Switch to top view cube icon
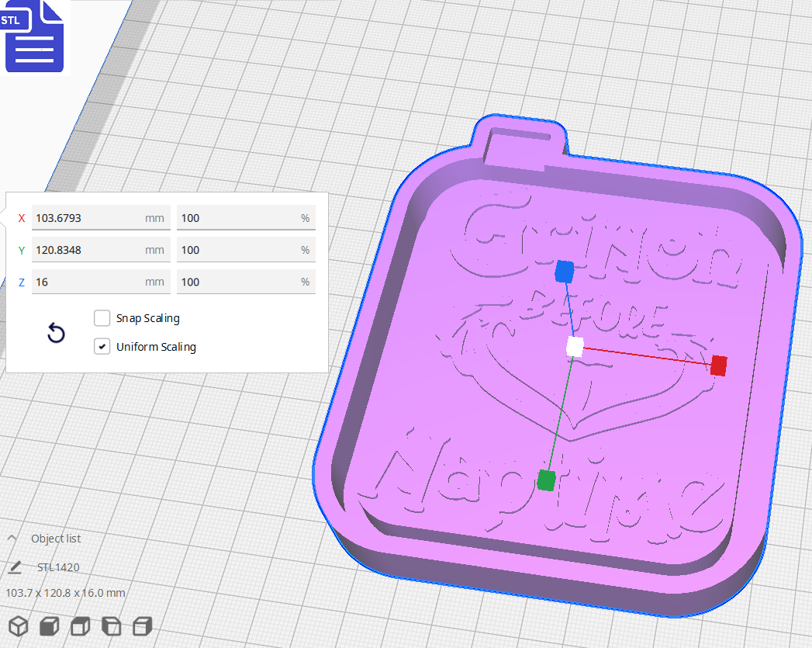812x648 pixels. coord(80,625)
